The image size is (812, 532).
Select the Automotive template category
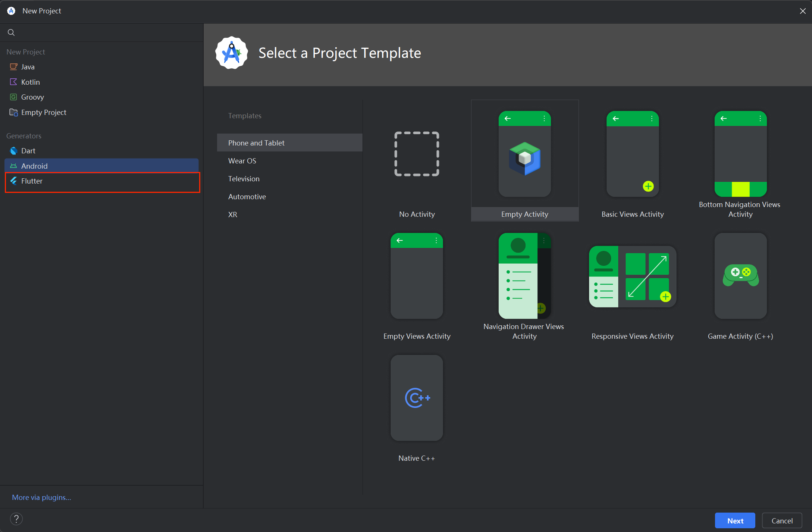[247, 196]
